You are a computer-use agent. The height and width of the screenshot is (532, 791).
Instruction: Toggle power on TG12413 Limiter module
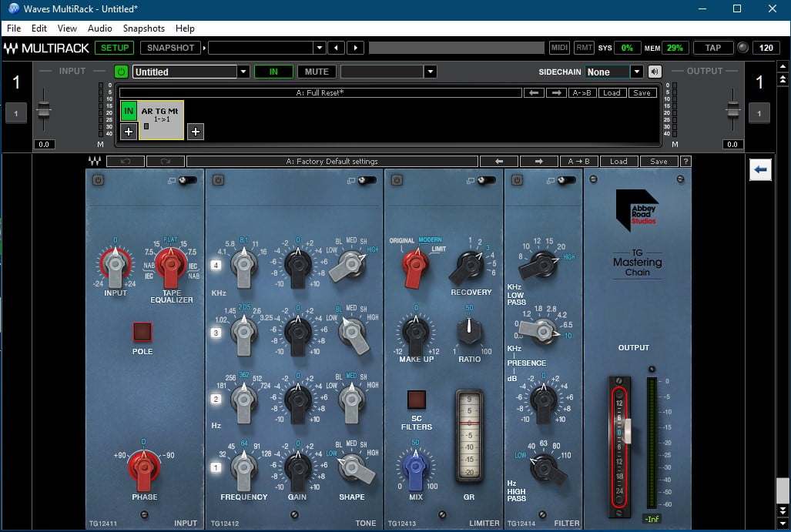[x=397, y=180]
